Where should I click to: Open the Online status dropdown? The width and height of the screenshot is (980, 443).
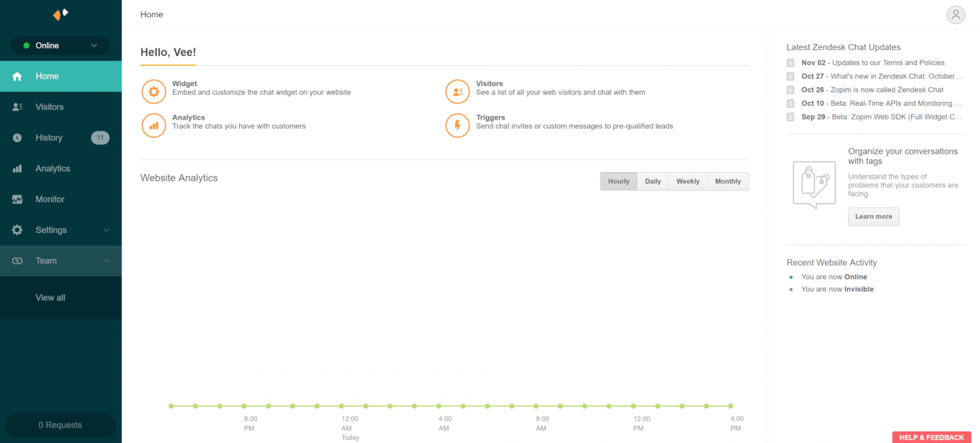pyautogui.click(x=60, y=45)
